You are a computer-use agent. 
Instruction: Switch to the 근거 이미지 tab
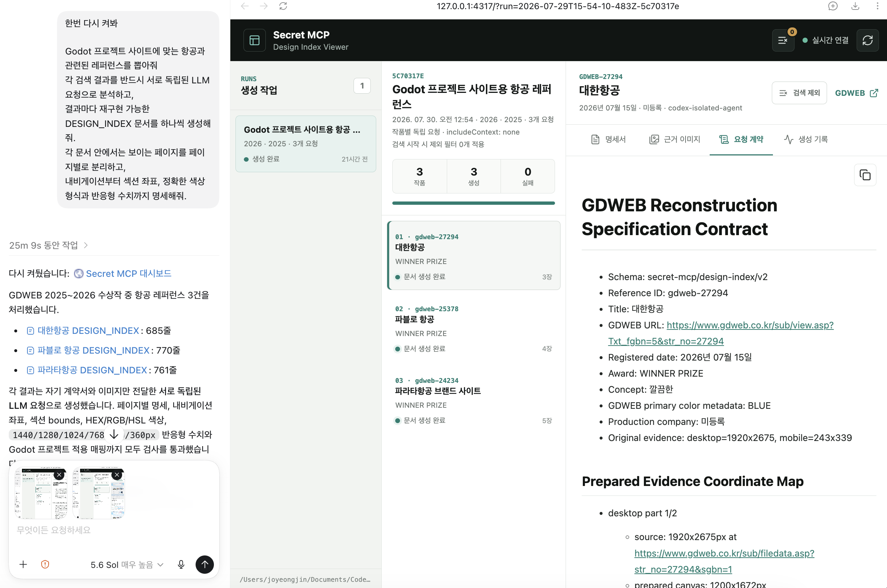pos(675,139)
